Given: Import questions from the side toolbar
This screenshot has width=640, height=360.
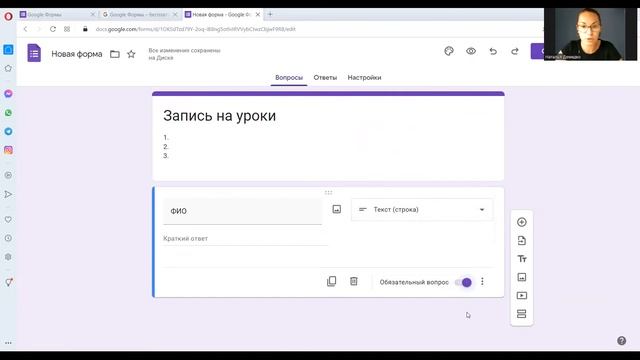Looking at the screenshot, I should pyautogui.click(x=522, y=240).
